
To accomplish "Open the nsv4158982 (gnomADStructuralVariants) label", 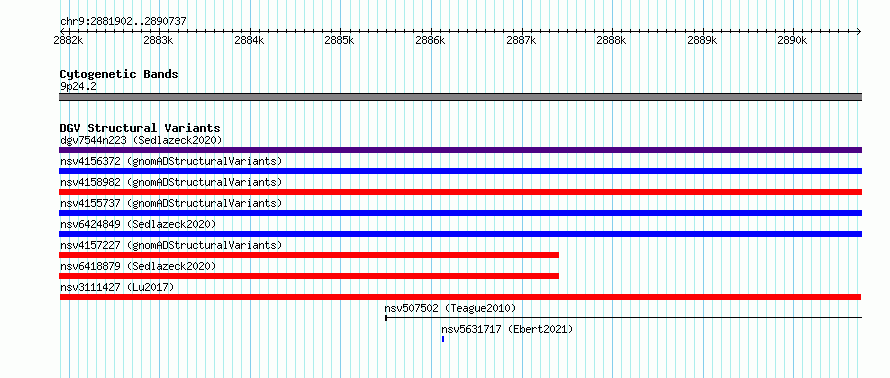I will click(171, 182).
